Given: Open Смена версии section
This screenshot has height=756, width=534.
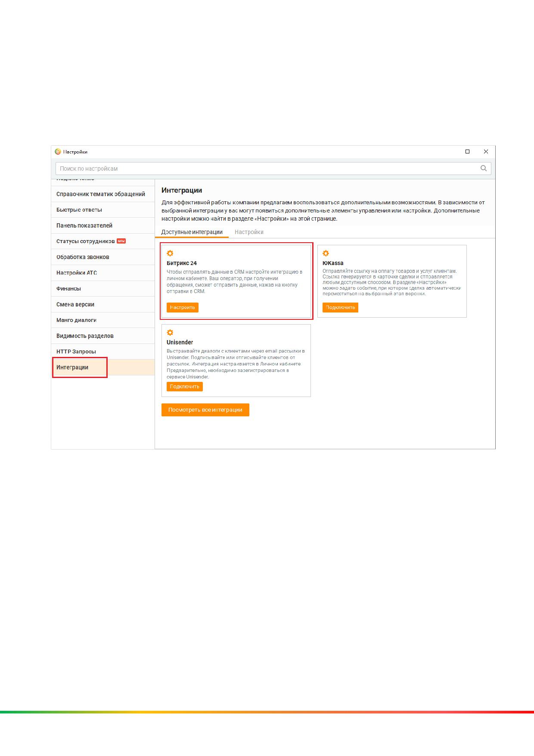Looking at the screenshot, I should (x=103, y=304).
